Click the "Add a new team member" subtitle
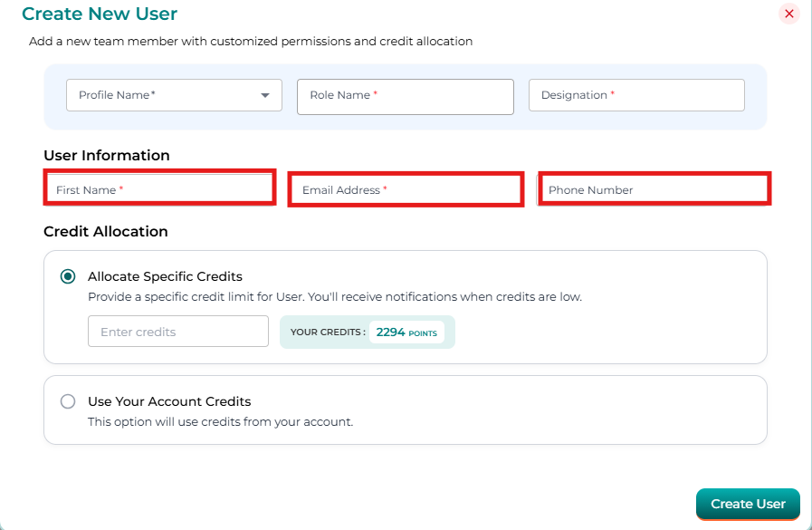 point(251,41)
